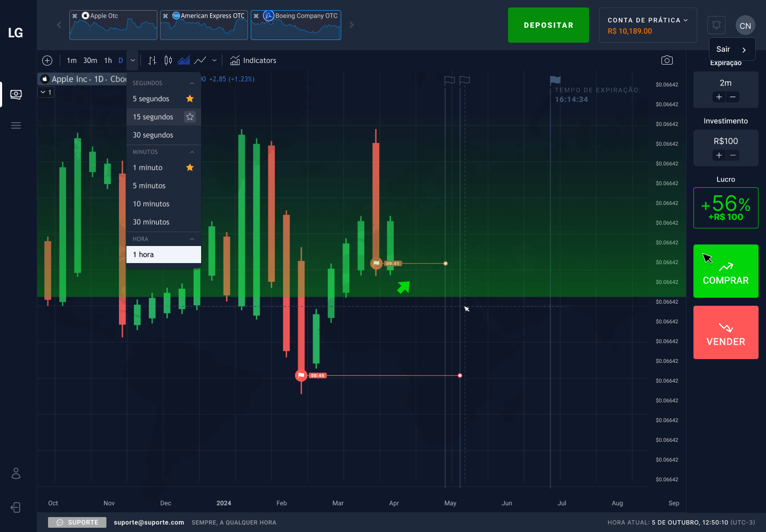The height and width of the screenshot is (532, 766).
Task: Select the D daily timeframe
Action: click(121, 60)
